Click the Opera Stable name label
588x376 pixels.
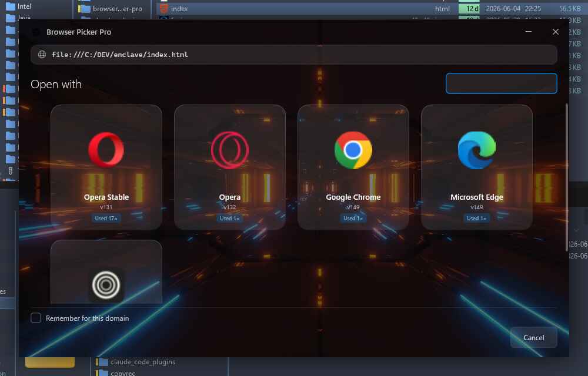pos(106,197)
